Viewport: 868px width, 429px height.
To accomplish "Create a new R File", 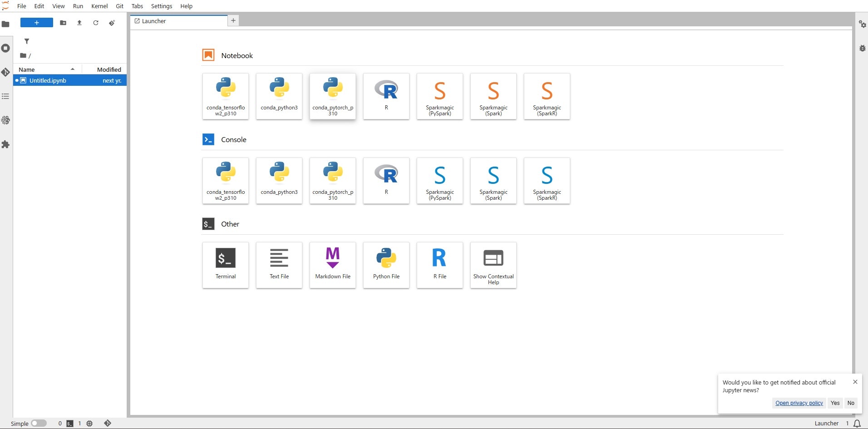I will (440, 265).
